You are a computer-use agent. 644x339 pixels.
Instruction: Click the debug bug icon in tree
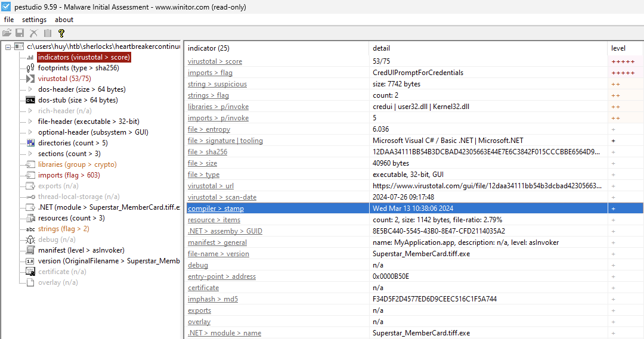click(x=30, y=240)
